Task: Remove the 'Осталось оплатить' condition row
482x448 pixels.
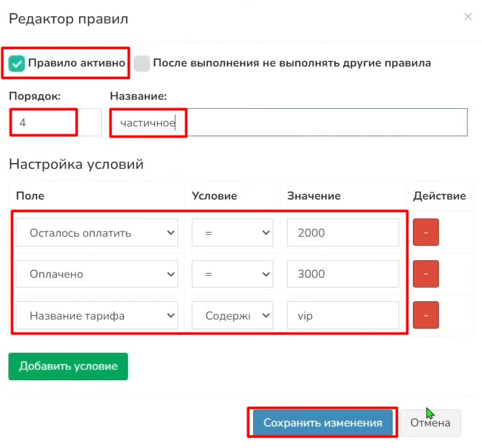Action: pyautogui.click(x=425, y=232)
